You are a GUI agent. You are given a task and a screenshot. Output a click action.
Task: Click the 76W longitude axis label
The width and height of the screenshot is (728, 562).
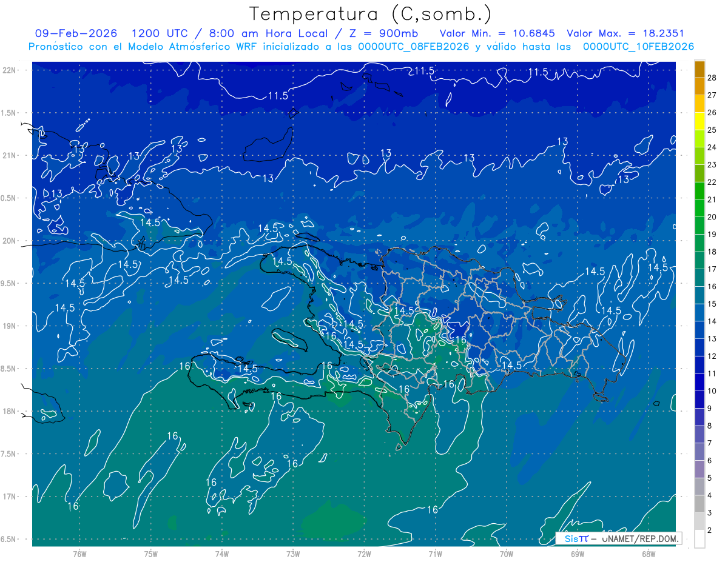point(79,554)
